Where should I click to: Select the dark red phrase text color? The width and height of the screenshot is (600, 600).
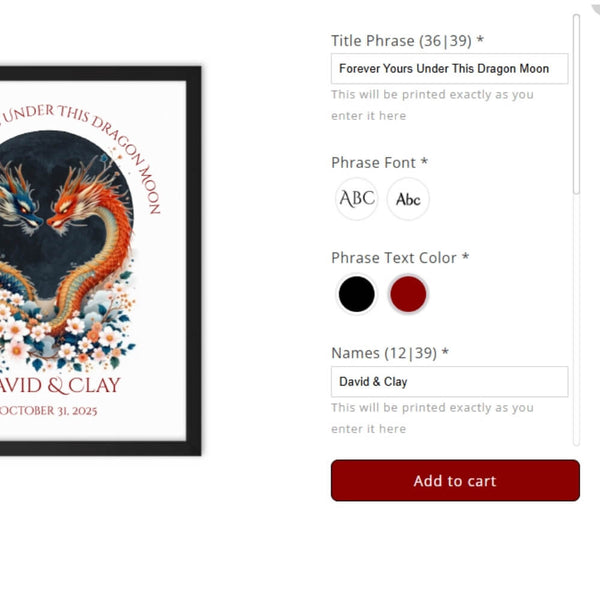[x=408, y=294]
